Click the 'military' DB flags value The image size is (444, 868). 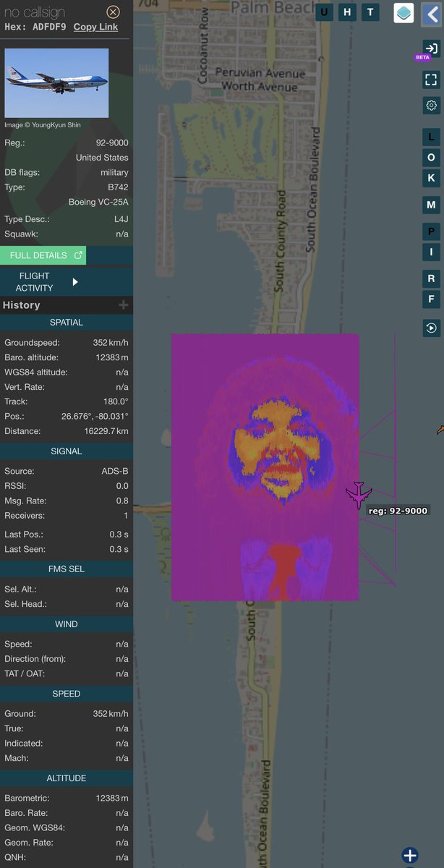[x=114, y=172]
